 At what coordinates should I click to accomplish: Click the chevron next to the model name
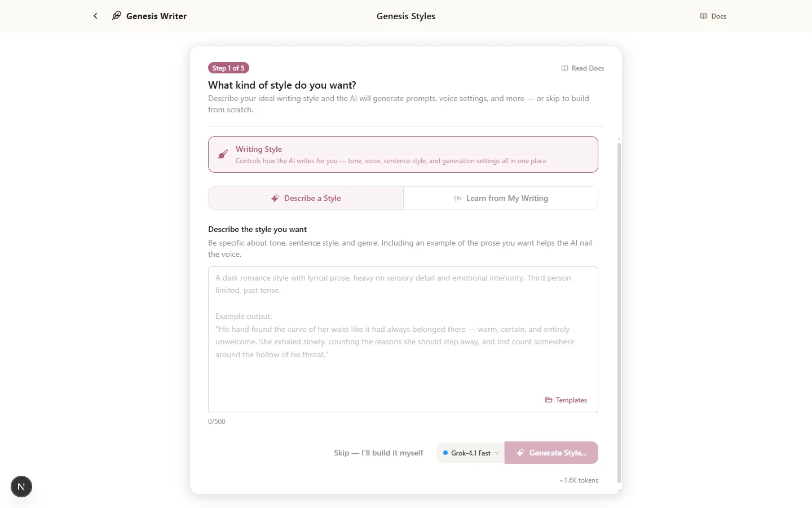[497, 453]
